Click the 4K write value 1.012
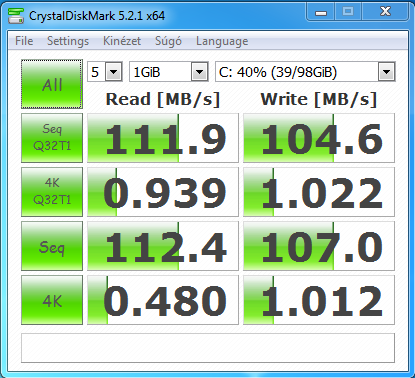Screen dimensions: 415x378 point(319,300)
